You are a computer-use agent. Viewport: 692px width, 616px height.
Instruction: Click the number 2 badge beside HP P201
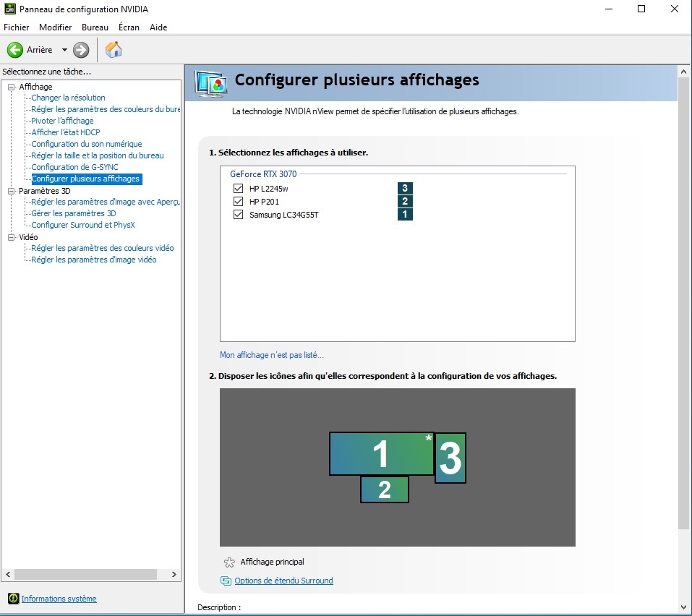(x=405, y=202)
